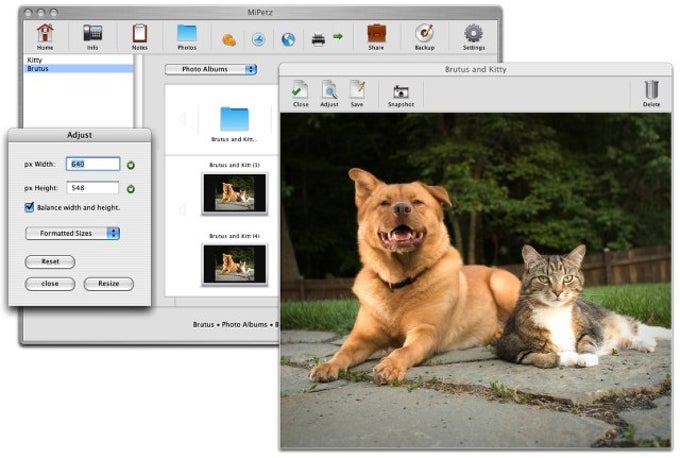680x458 pixels.
Task: Click the Reset button
Action: point(50,262)
